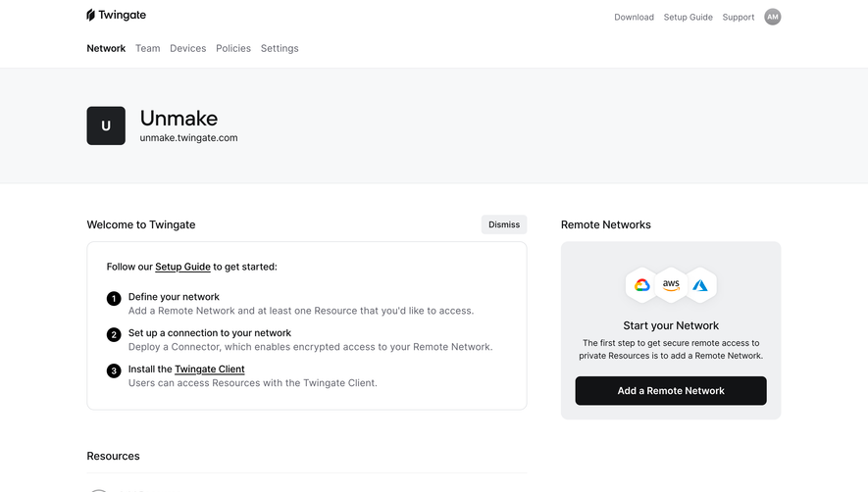The height and width of the screenshot is (492, 868).
Task: Open the Policies tab
Action: tap(233, 48)
